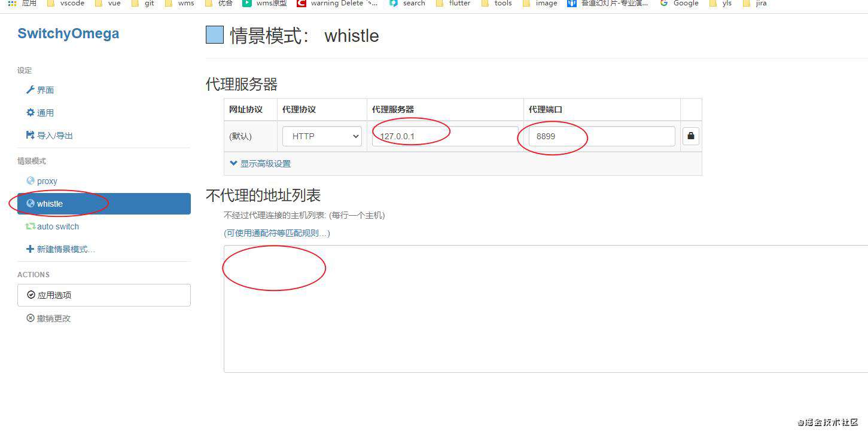This screenshot has height=435, width=868.
Task: Select the proxy profile in sidebar
Action: tap(103, 181)
